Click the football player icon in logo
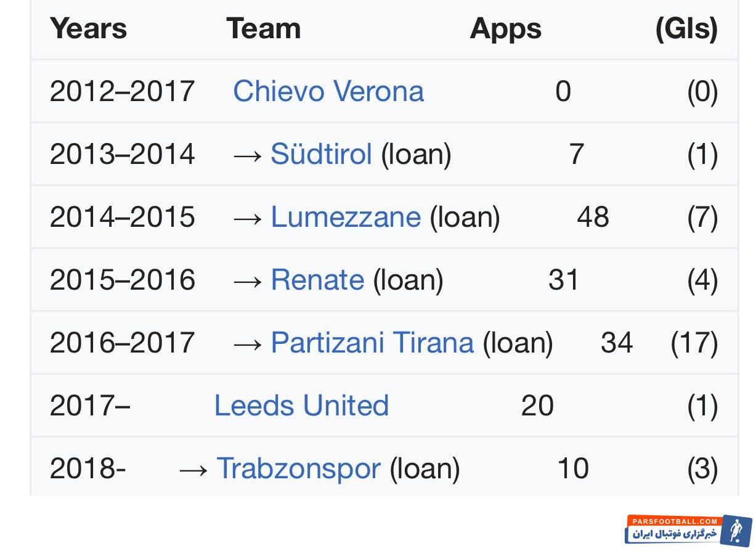This screenshot has width=756, height=551. (x=736, y=529)
